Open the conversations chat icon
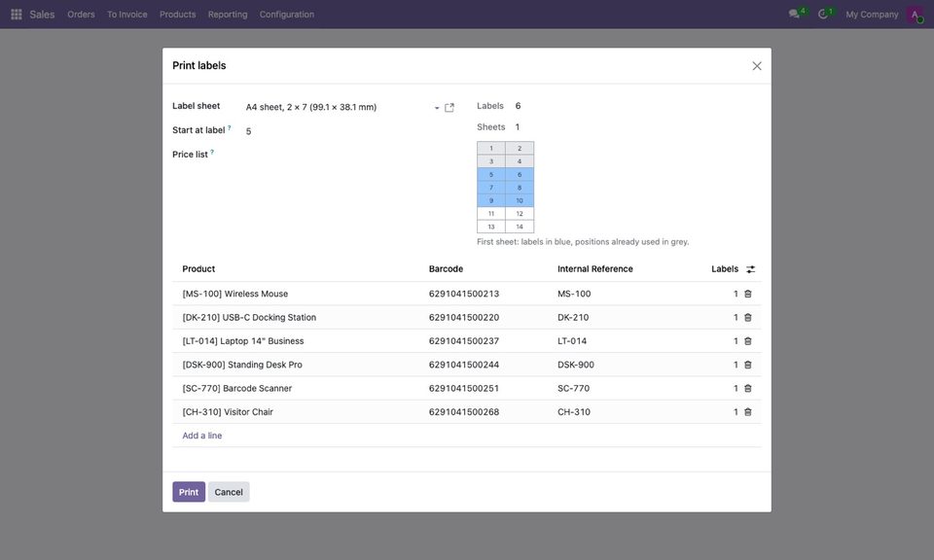The width and height of the screenshot is (934, 560). (794, 14)
